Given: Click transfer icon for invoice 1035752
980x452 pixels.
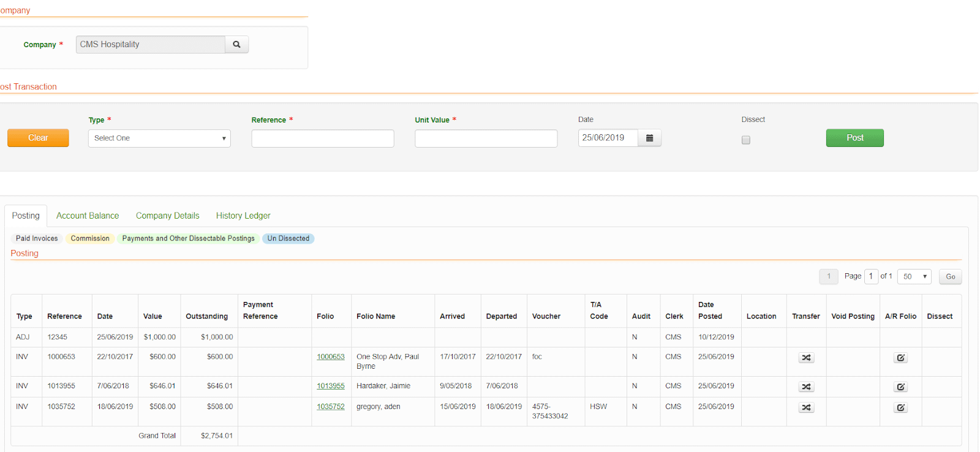Looking at the screenshot, I should [x=806, y=408].
